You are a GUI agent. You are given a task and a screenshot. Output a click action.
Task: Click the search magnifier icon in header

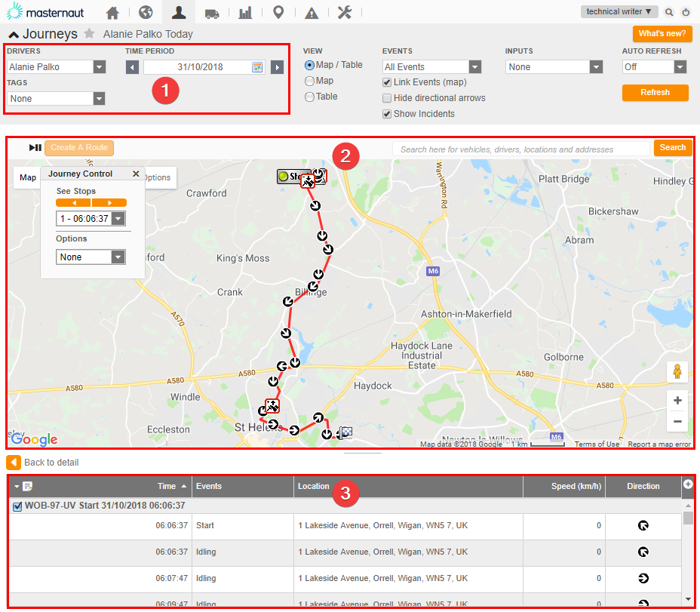coord(669,12)
